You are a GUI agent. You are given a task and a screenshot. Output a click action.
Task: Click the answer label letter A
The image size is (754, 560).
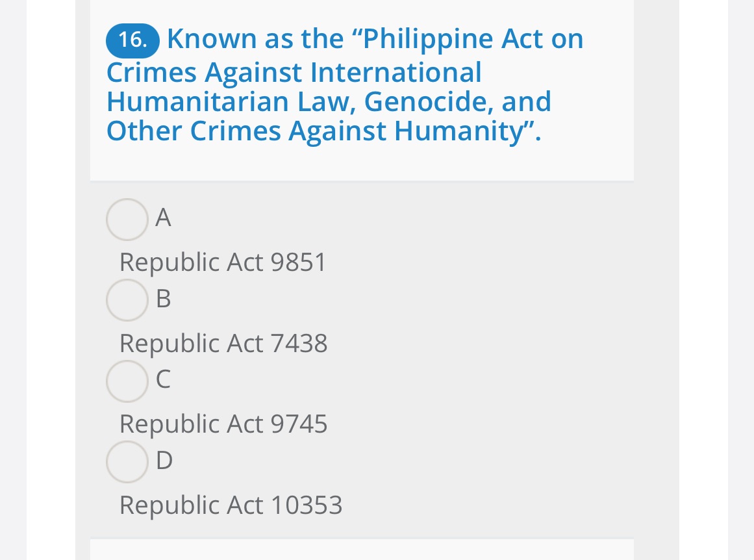pos(162,218)
